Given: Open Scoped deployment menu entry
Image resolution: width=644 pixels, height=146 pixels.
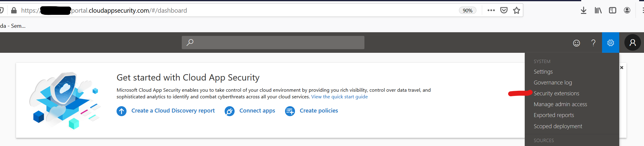Looking at the screenshot, I should click(558, 126).
